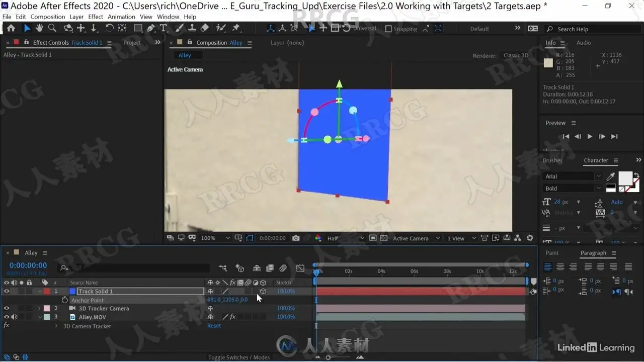Select the Rotation tool
Screen dimensions: 644x362
pyautogui.click(x=109, y=29)
